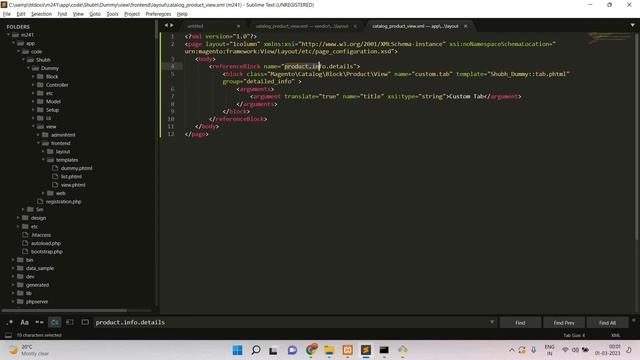The image size is (640, 360).
Task: Collapse the m241 root folder
Action: point(8,35)
